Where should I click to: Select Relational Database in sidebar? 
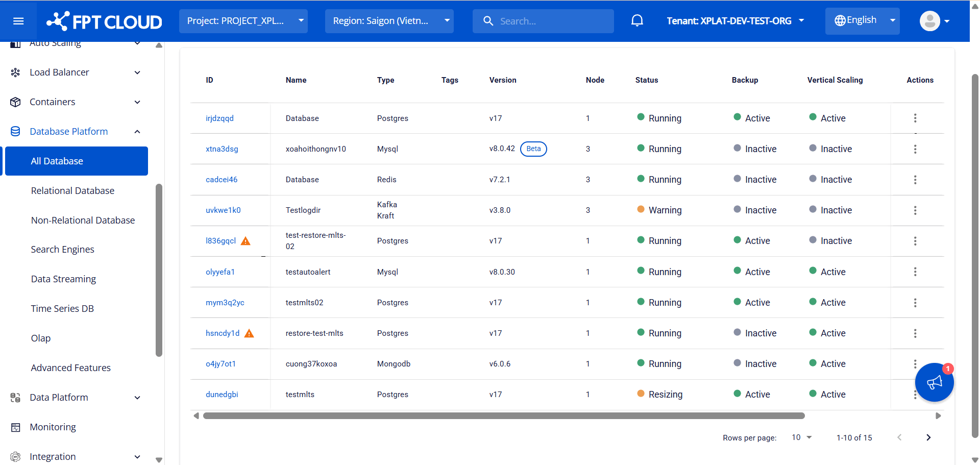(72, 191)
